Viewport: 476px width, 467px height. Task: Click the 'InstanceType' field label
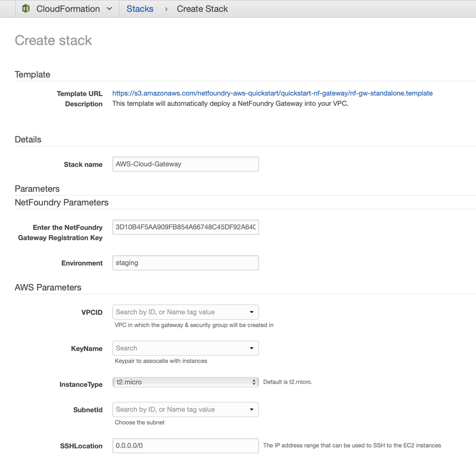pos(81,385)
